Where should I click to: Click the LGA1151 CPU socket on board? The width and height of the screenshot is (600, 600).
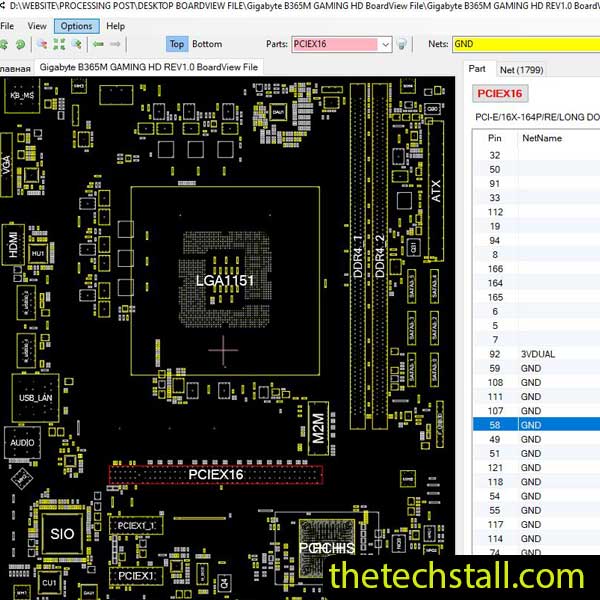[225, 281]
